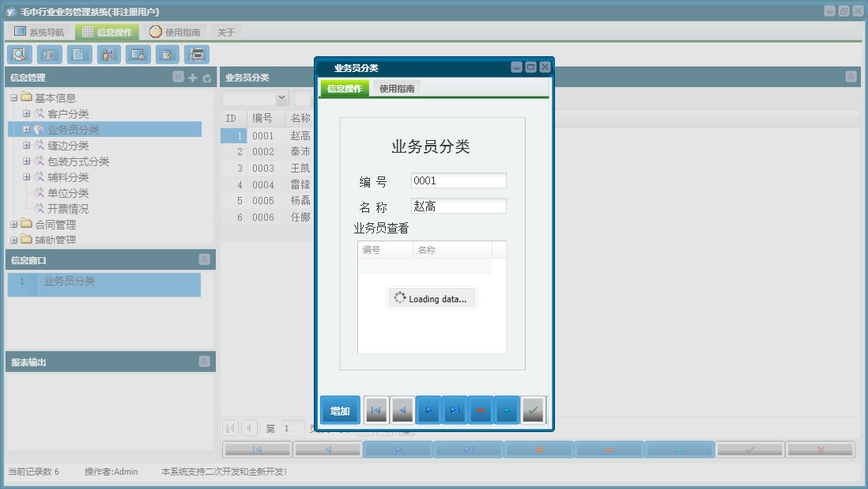Viewport: 868px width, 489px height.
Task: Click teal up-arrow button in main bottom bar
Action: tap(679, 449)
